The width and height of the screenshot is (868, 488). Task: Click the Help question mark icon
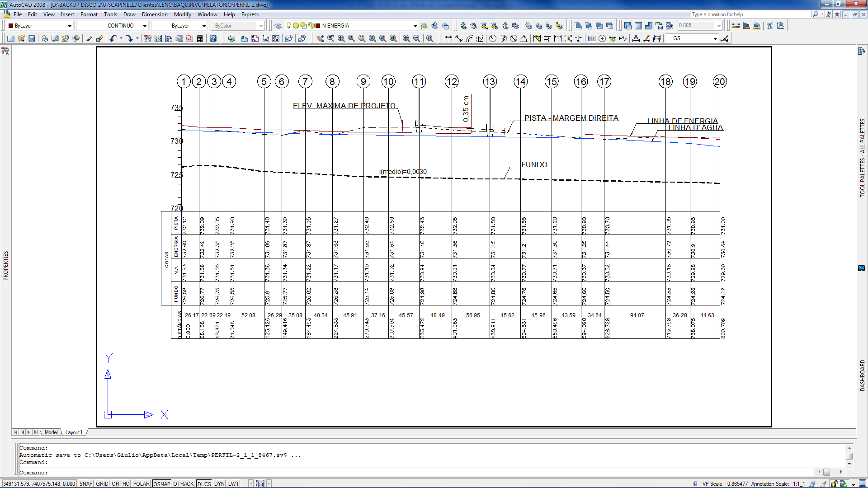point(212,38)
